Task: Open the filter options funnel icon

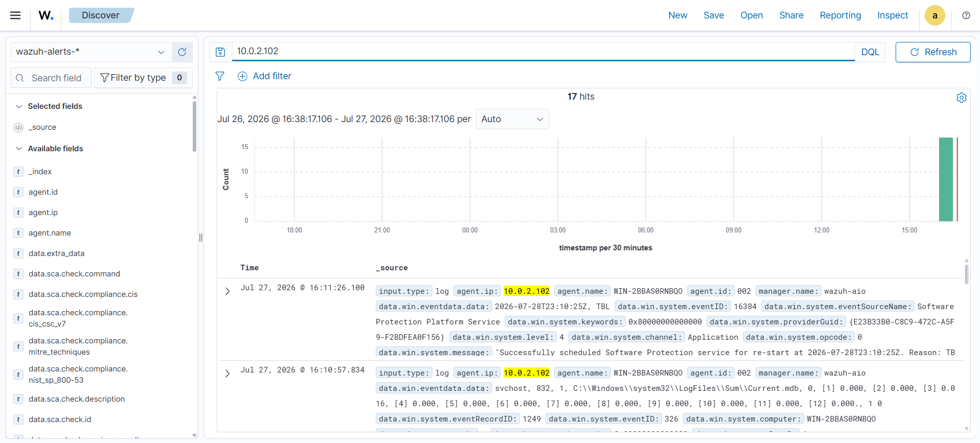Action: (x=220, y=76)
